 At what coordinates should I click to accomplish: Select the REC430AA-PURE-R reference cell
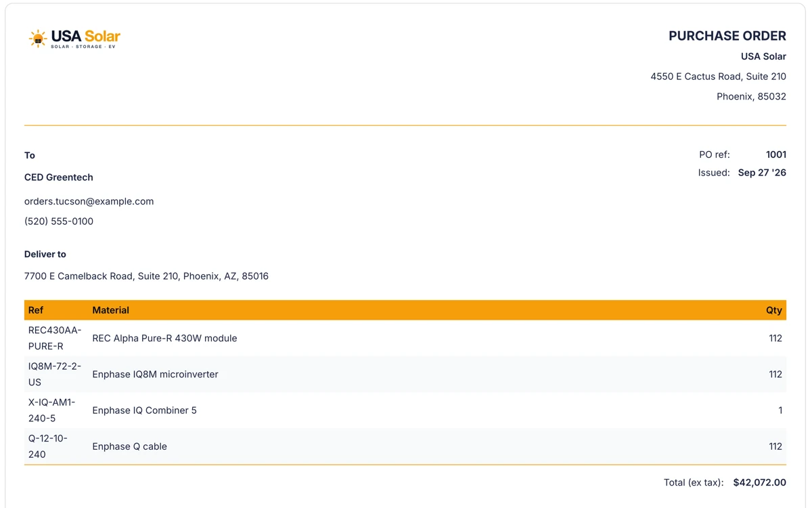click(x=55, y=338)
